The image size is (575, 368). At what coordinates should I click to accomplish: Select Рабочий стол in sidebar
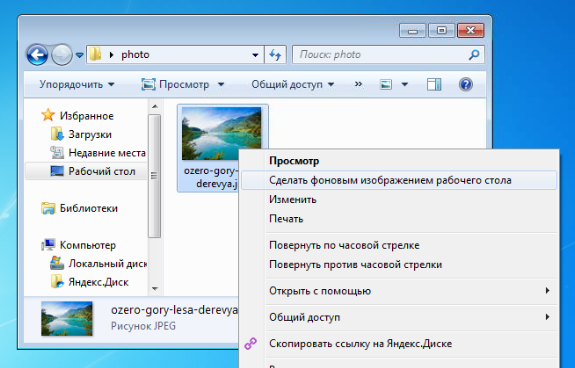(102, 171)
